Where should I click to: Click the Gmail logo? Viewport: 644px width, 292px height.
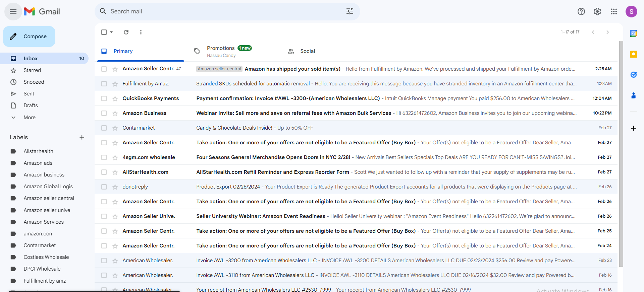click(x=42, y=11)
